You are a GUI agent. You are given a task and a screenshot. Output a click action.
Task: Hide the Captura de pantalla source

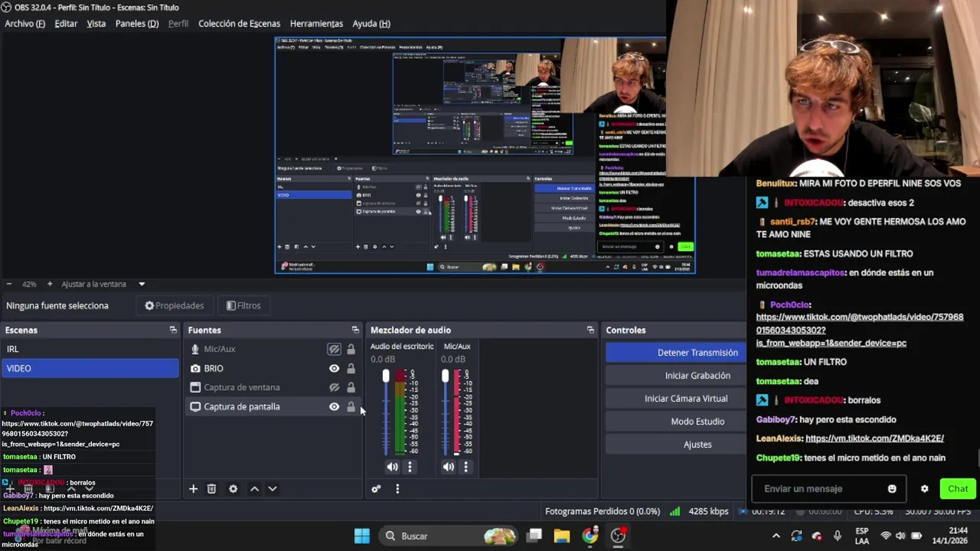pyautogui.click(x=334, y=406)
